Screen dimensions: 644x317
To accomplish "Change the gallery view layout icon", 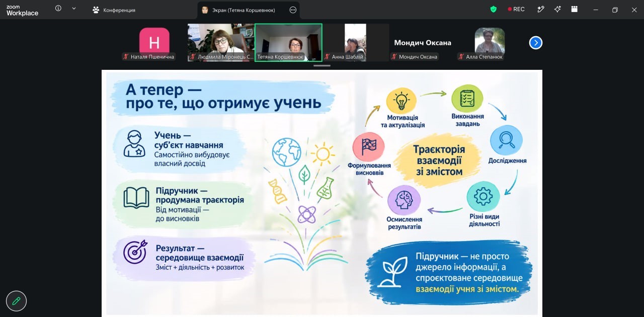I will point(574,9).
